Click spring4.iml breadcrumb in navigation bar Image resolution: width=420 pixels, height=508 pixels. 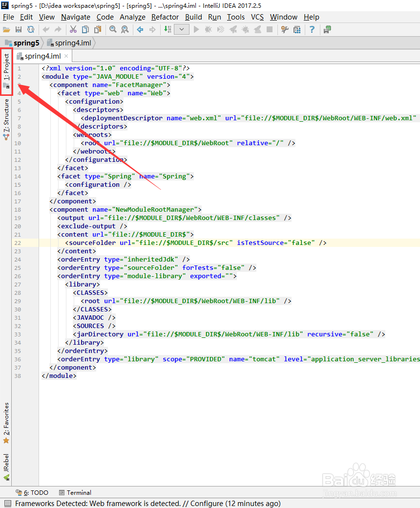tap(69, 43)
